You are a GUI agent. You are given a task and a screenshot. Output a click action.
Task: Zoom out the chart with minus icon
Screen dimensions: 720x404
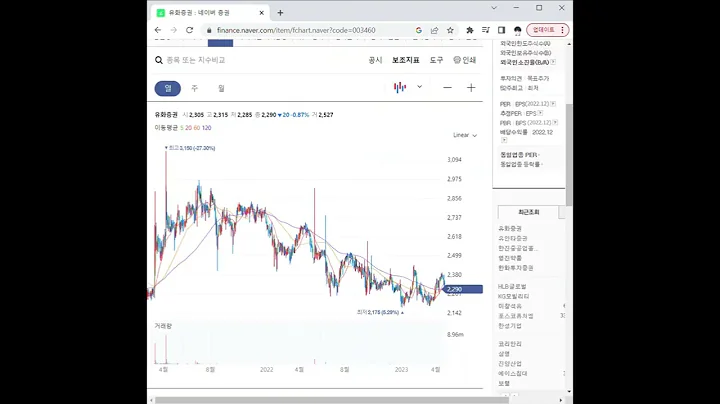(447, 88)
